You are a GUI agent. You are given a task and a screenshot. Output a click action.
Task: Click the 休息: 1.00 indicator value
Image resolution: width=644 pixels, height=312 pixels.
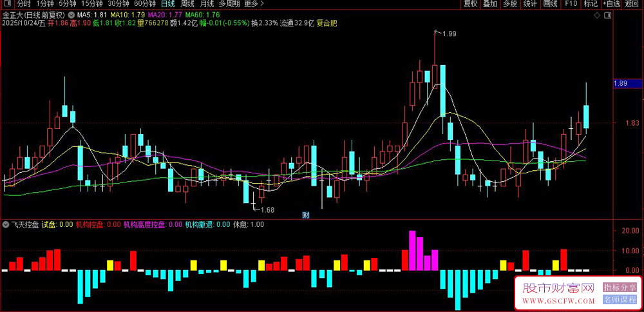(x=249, y=225)
